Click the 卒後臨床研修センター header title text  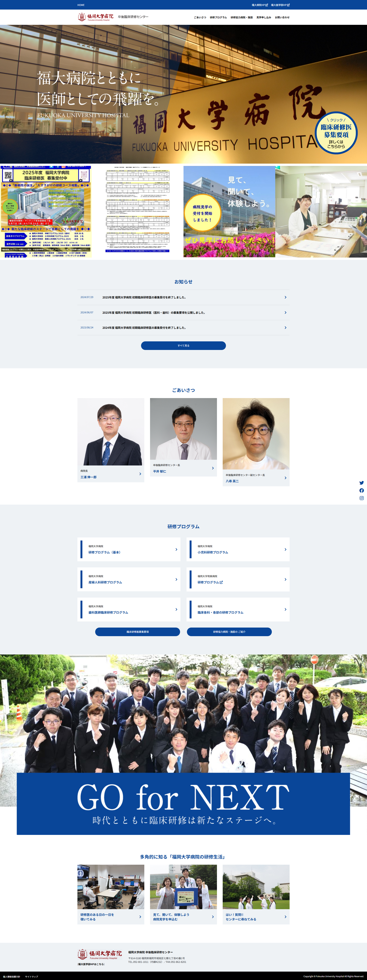133,17
